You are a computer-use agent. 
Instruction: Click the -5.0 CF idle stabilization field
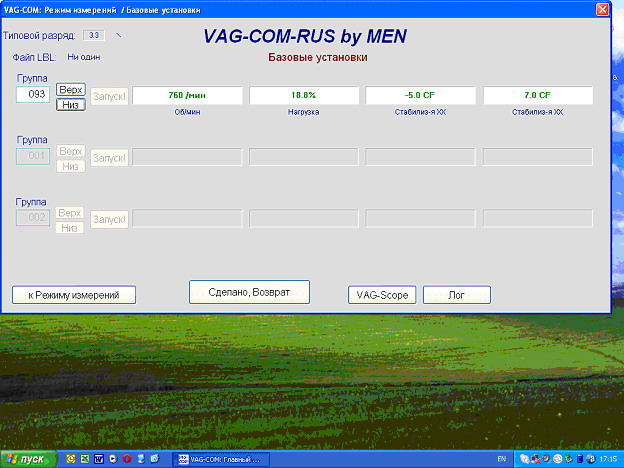tap(421, 95)
